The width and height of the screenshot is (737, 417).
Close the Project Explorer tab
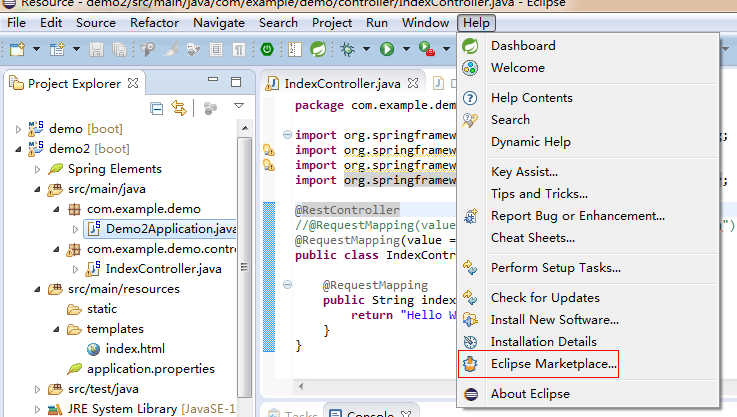pos(133,83)
